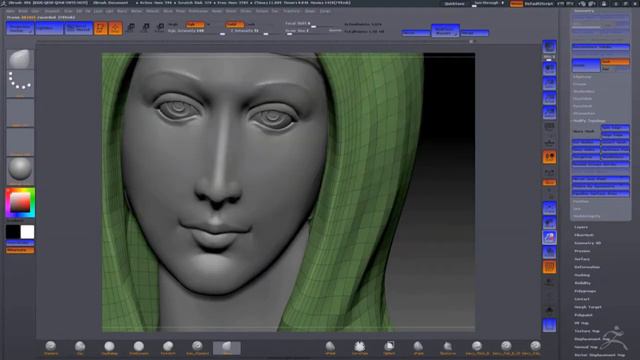Click the orange Alternate button
The image size is (640, 360).
20,250
